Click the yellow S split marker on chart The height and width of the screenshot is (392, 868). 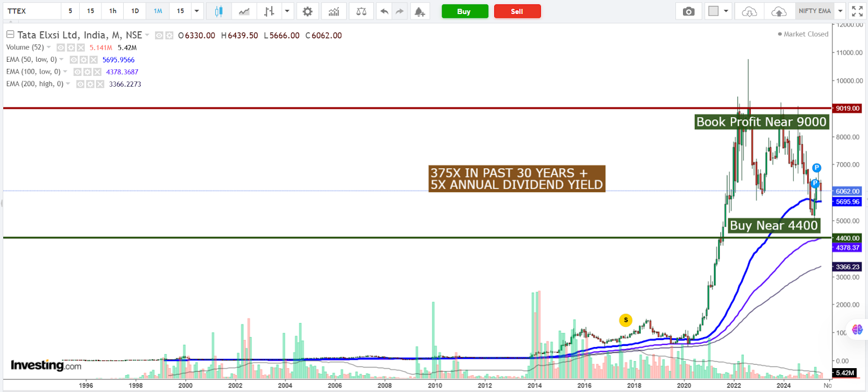click(x=626, y=320)
